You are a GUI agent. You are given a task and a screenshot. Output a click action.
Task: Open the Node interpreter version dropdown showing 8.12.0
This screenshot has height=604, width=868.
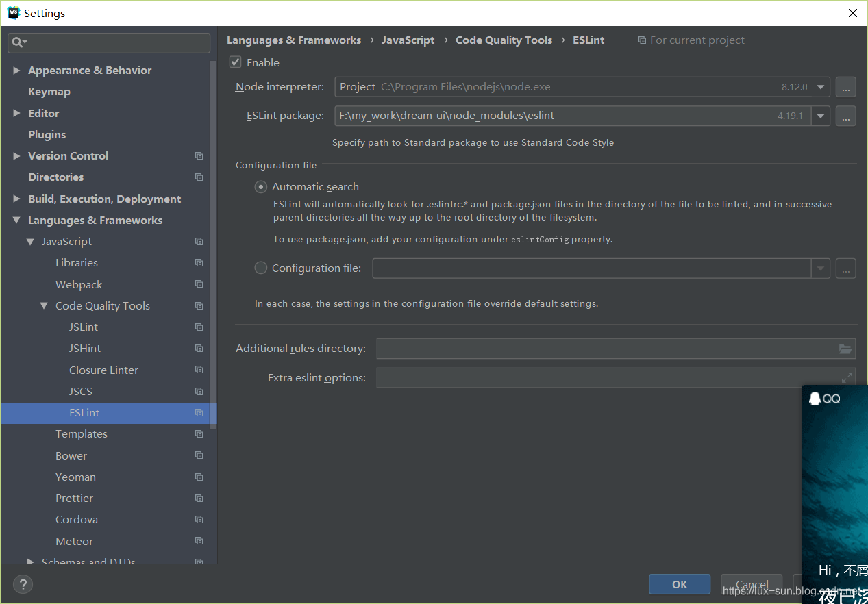click(x=820, y=87)
